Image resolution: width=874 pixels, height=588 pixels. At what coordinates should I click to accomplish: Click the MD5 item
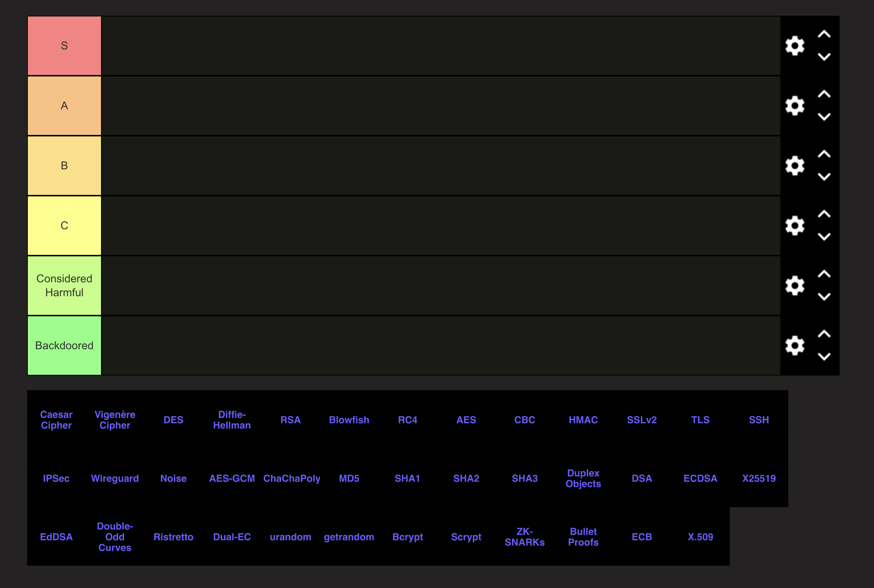[349, 478]
